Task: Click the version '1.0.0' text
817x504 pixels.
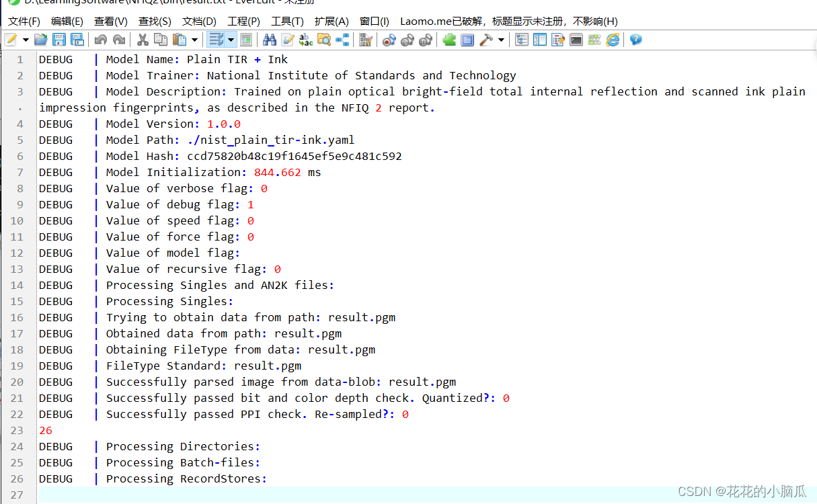Action: [224, 124]
